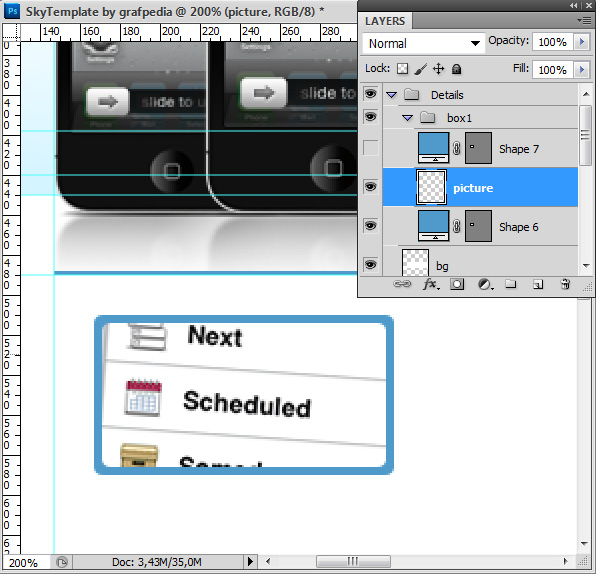Open the Fill slider arrow
The height and width of the screenshot is (574, 596).
tap(582, 70)
